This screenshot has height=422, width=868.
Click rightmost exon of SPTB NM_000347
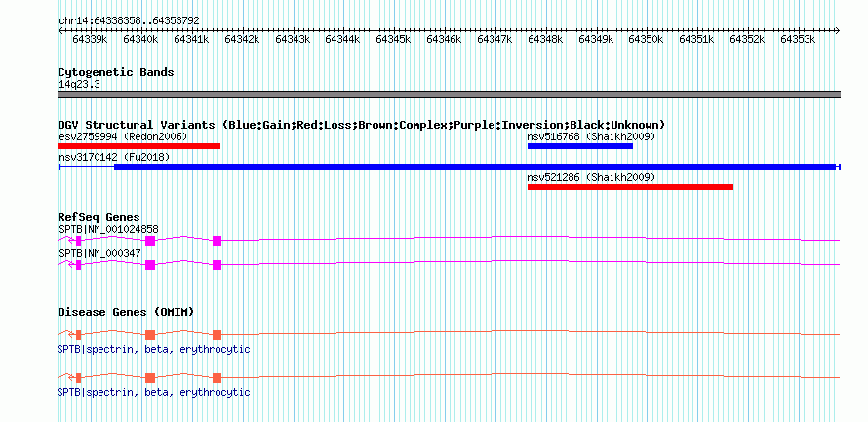(x=217, y=265)
